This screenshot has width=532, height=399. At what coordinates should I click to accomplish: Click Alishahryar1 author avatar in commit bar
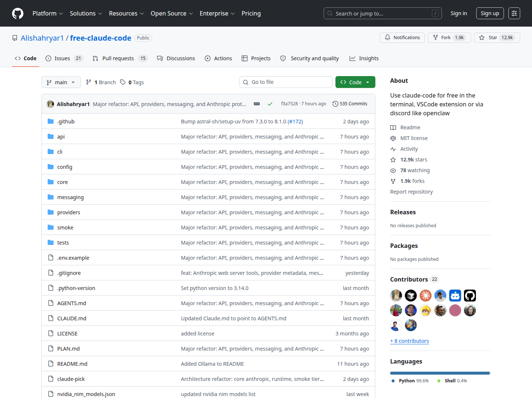[50, 104]
